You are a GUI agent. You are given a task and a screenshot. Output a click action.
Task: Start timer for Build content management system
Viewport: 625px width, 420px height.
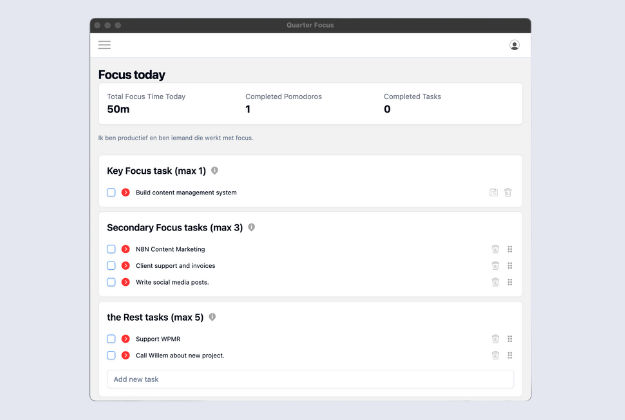(x=126, y=192)
